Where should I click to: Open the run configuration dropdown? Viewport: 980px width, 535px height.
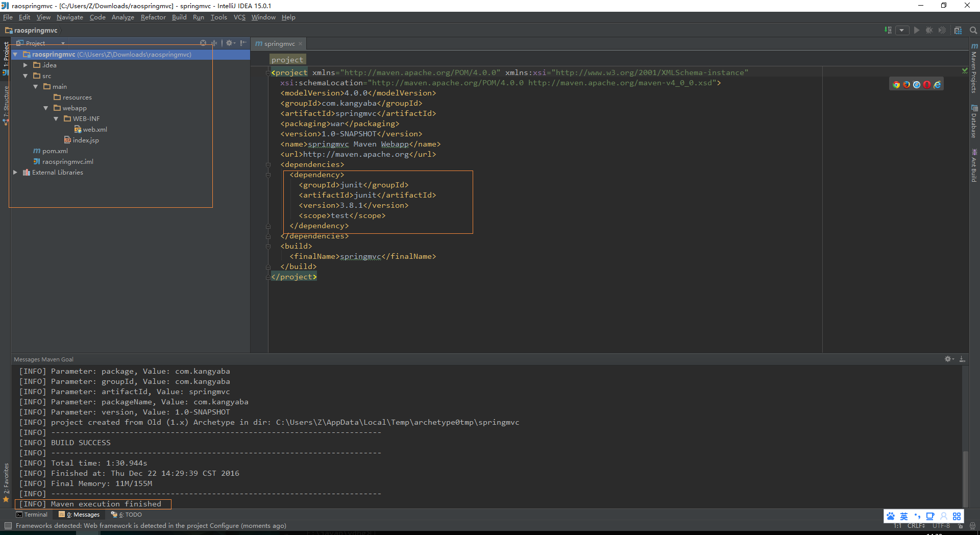point(902,30)
